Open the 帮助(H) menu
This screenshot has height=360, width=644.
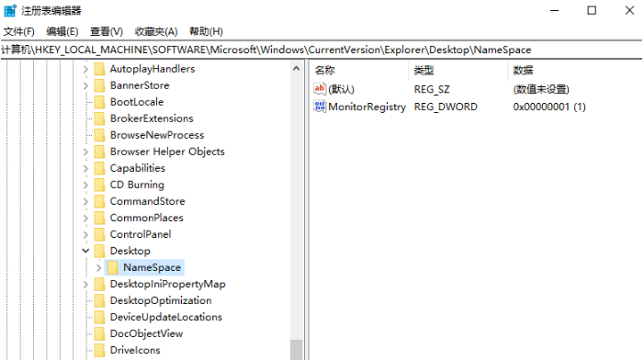206,31
